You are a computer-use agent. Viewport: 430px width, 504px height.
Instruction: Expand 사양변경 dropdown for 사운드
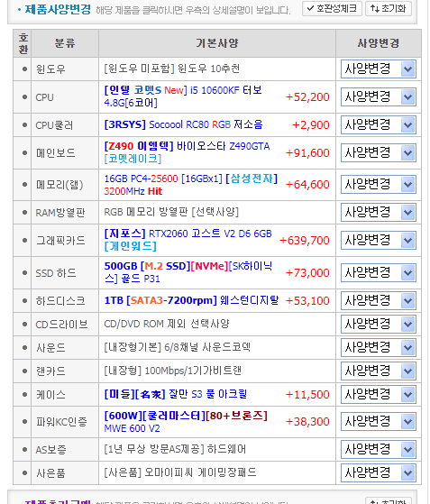[379, 347]
